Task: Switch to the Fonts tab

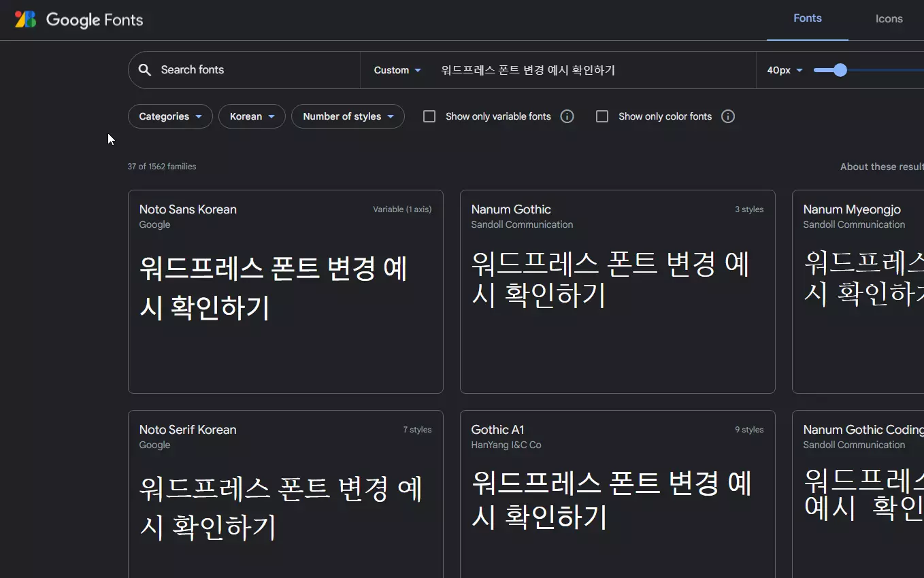Action: 808,19
